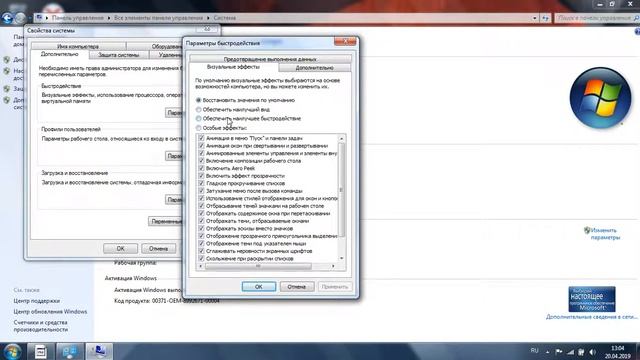Select Обеспечить наилучший вид option
The width and height of the screenshot is (640, 360).
coord(198,109)
